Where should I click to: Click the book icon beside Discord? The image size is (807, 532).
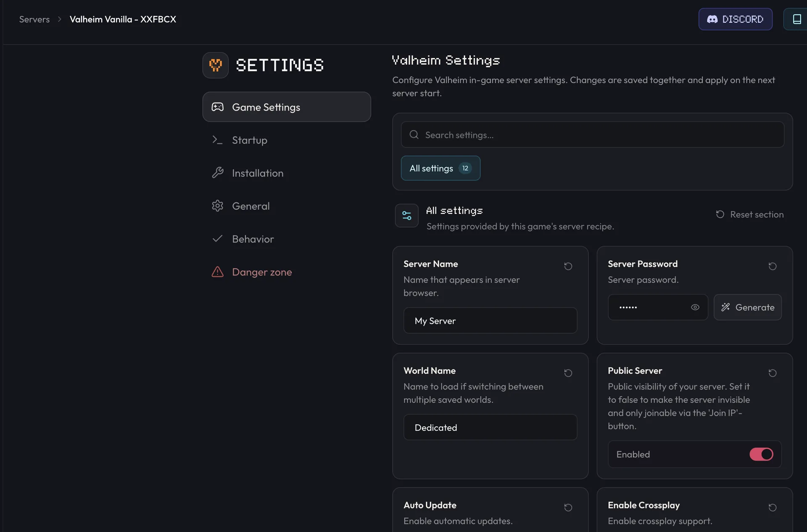click(x=796, y=19)
